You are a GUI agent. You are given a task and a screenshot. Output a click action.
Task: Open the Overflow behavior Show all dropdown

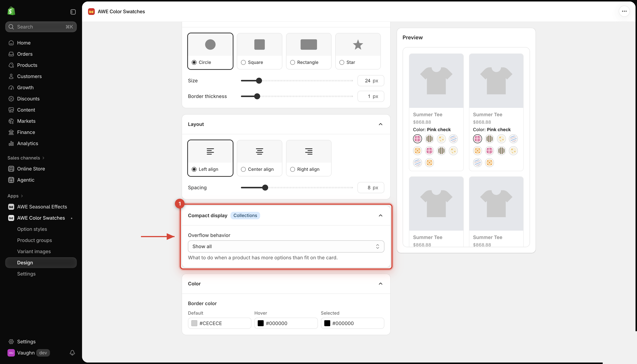pyautogui.click(x=286, y=246)
